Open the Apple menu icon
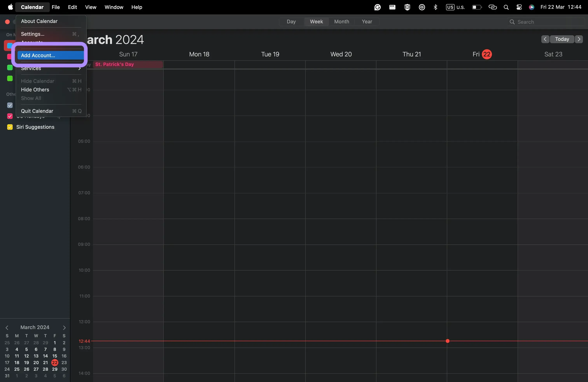 pyautogui.click(x=10, y=7)
